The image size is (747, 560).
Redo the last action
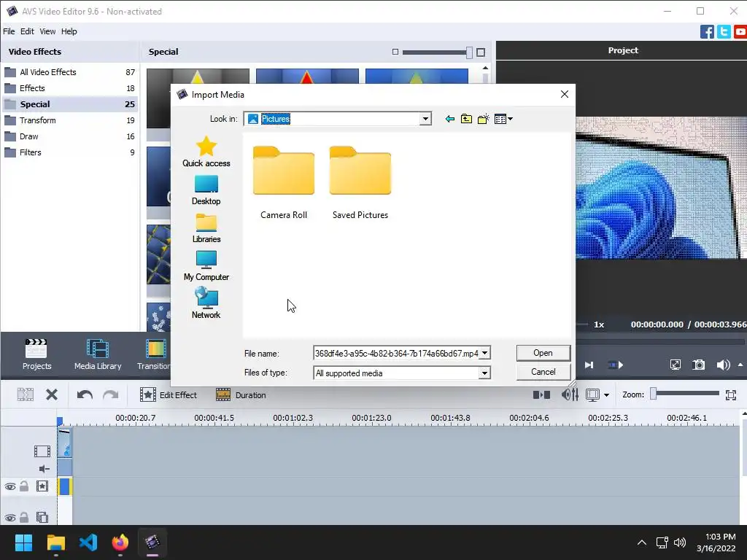tap(111, 394)
